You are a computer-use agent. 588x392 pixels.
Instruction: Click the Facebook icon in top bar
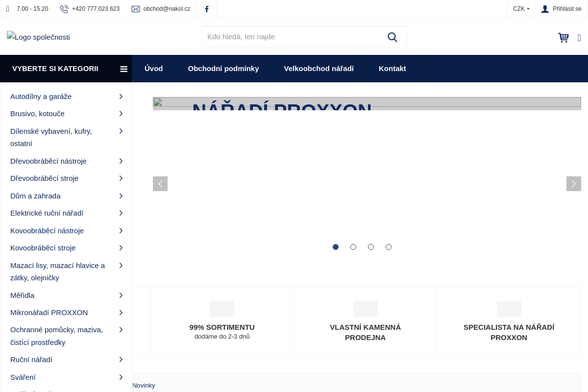pos(206,9)
